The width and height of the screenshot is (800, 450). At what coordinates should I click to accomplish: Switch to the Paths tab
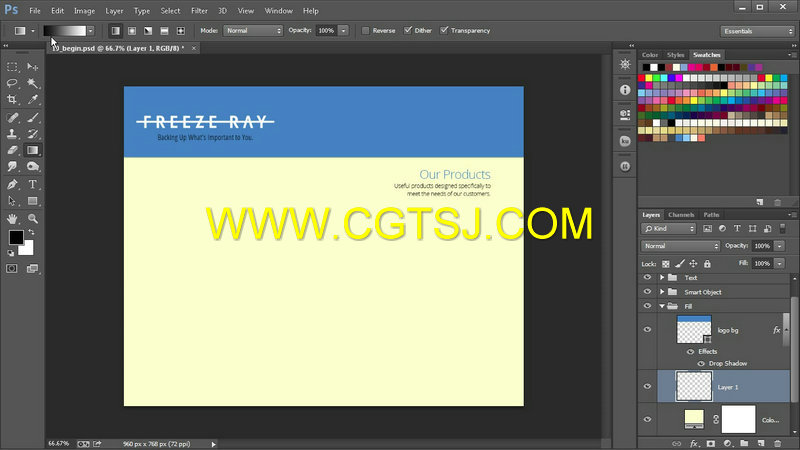pyautogui.click(x=711, y=215)
